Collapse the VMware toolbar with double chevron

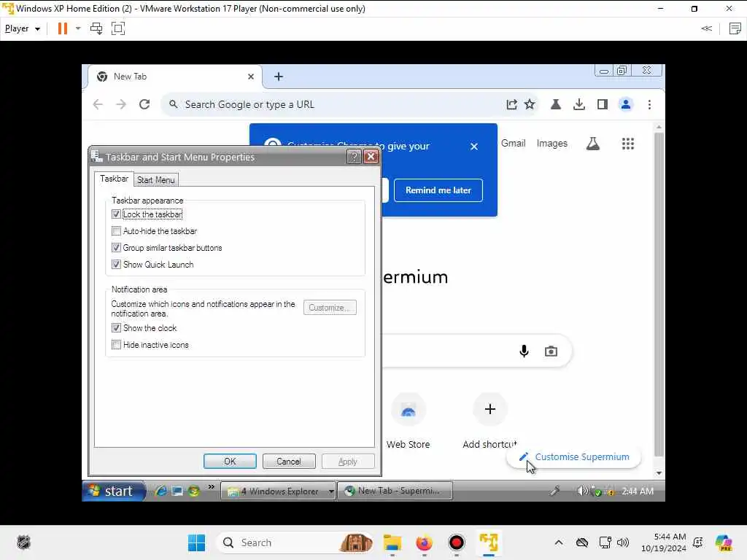point(706,28)
